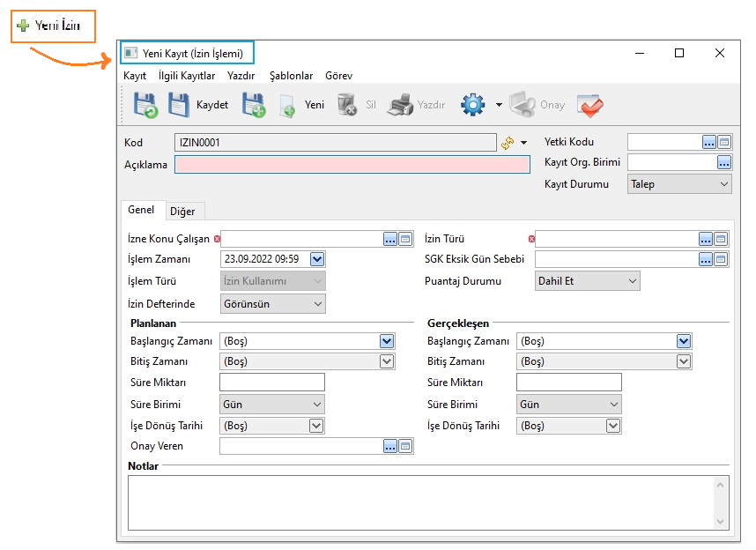This screenshot has width=756, height=550.
Task: Expand the İzin Defterinde dropdown
Action: click(x=317, y=304)
